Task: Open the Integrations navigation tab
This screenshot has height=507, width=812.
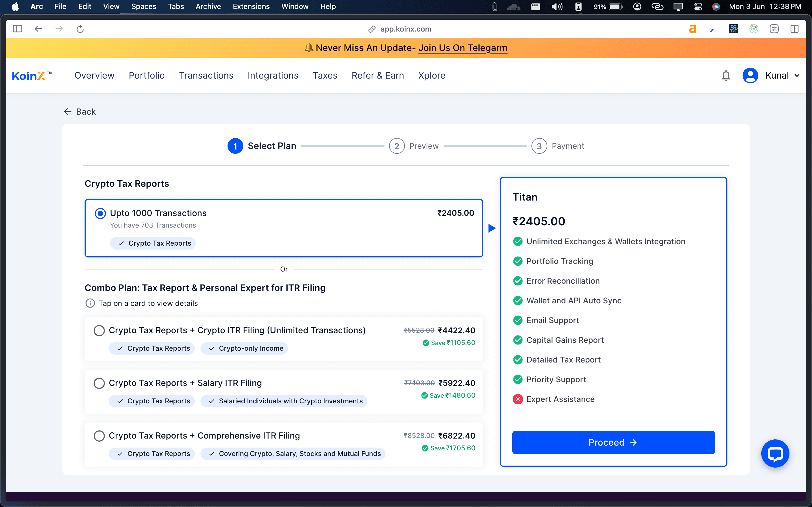Action: [x=273, y=76]
